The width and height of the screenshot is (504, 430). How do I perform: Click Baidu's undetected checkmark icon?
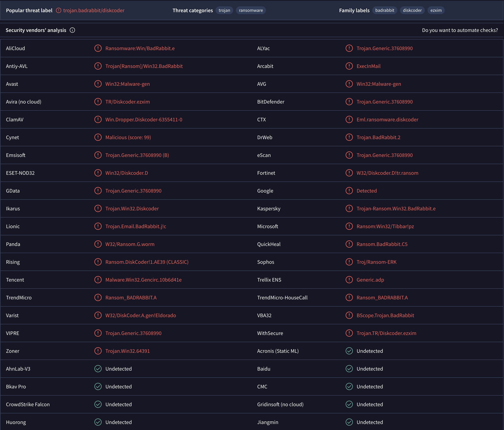coord(349,368)
